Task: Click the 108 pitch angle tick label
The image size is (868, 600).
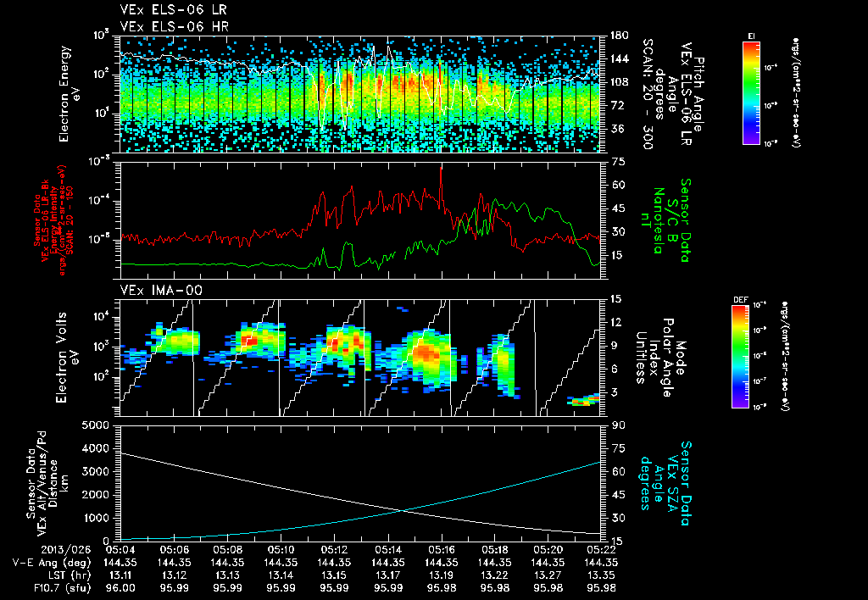Action: click(x=620, y=82)
